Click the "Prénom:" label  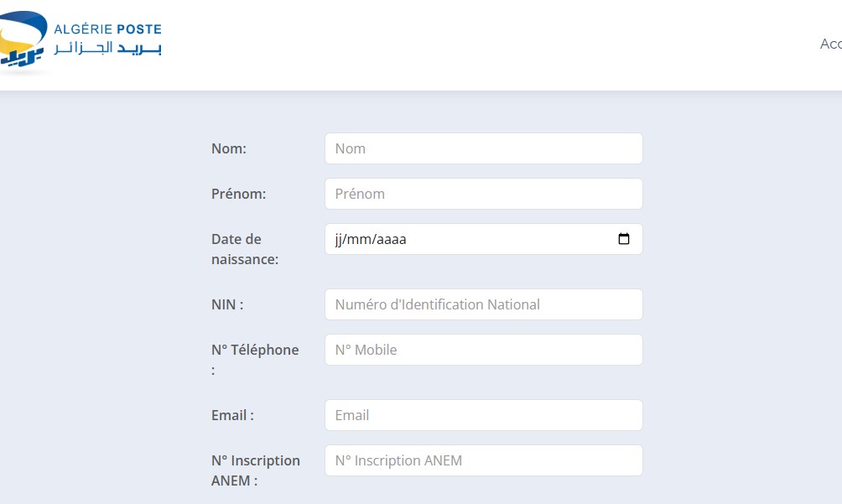pyautogui.click(x=238, y=194)
